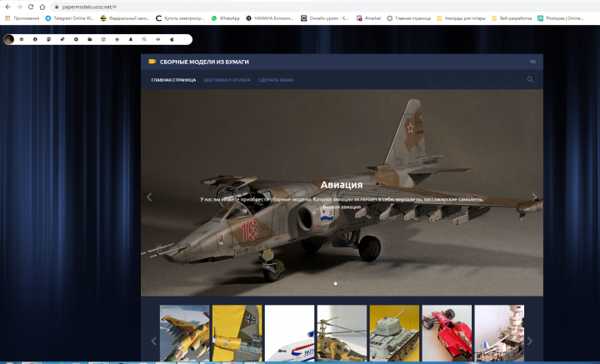Image resolution: width=600 pixels, height=364 pixels.
Task: Click the news page icon in admin bar
Action: pos(48,39)
